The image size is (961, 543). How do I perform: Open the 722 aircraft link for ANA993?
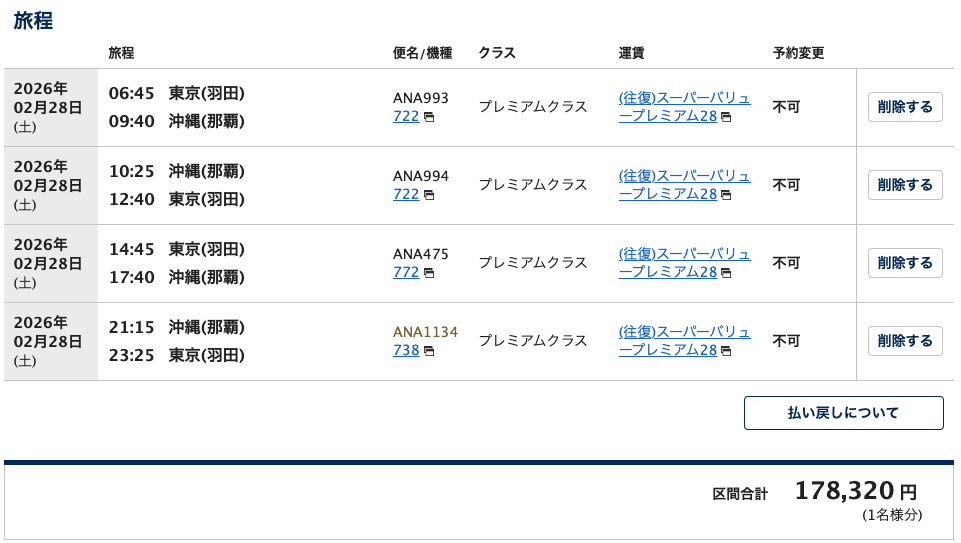406,117
